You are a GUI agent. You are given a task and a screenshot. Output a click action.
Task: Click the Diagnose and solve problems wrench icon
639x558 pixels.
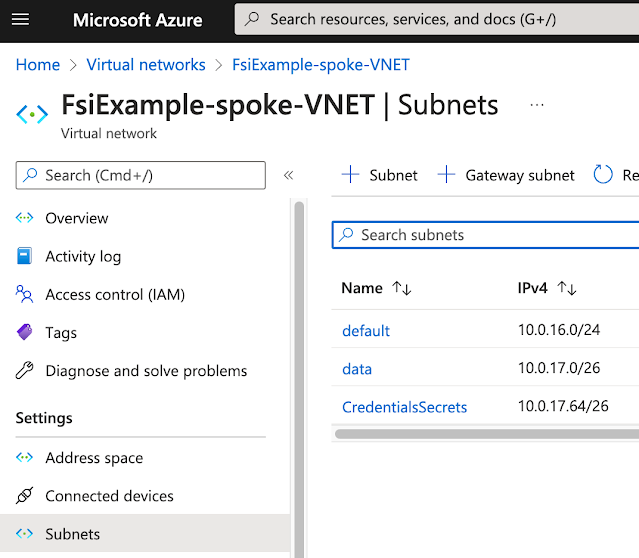(x=25, y=371)
